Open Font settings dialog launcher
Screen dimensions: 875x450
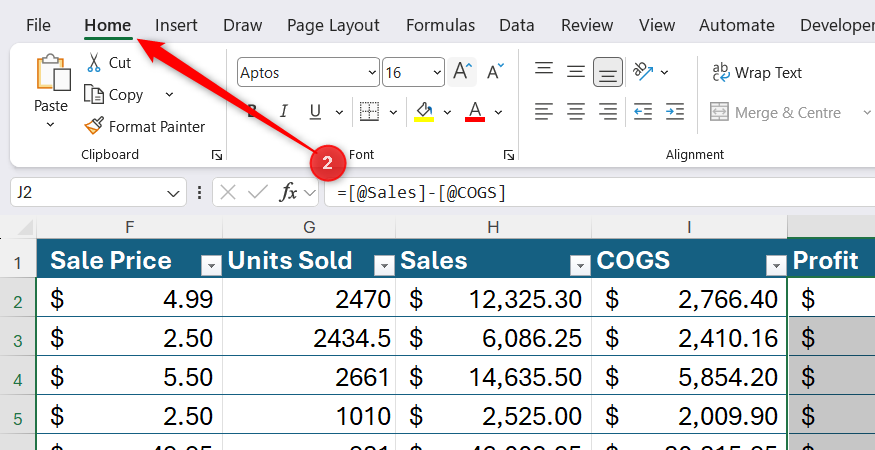click(508, 155)
